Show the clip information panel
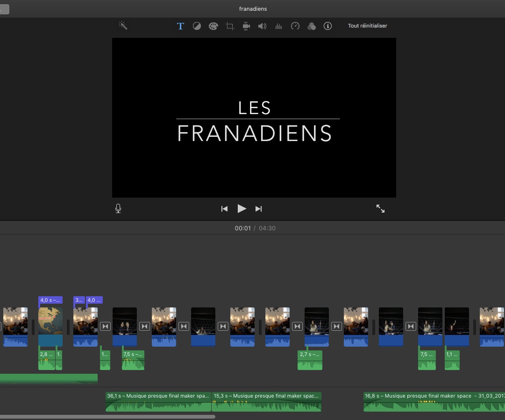 tap(327, 26)
